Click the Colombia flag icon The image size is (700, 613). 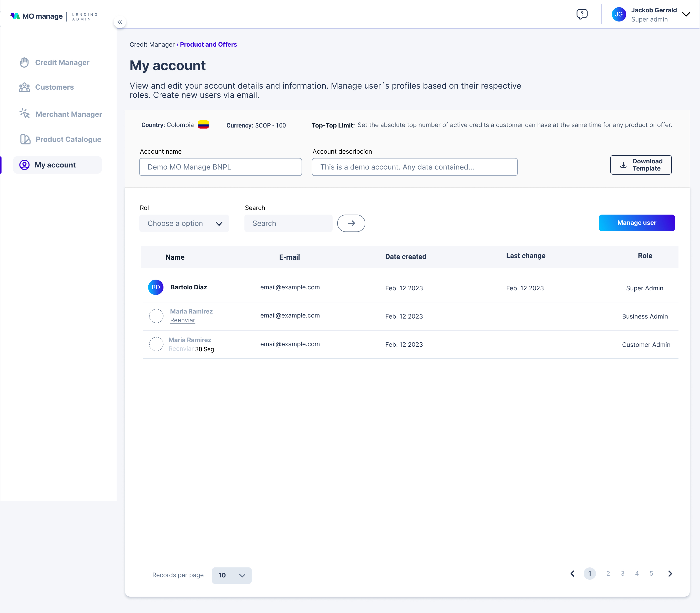[x=203, y=125]
